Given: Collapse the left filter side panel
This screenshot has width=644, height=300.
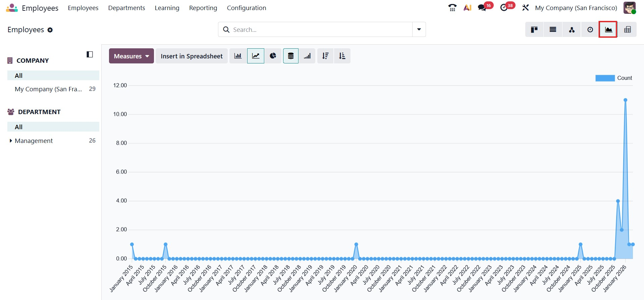Looking at the screenshot, I should pos(90,54).
